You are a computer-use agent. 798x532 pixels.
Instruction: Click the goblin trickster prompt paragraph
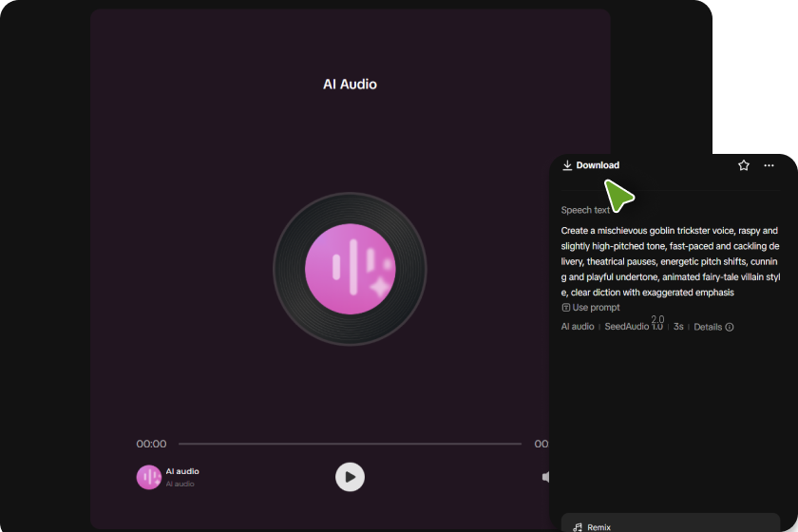(x=671, y=261)
